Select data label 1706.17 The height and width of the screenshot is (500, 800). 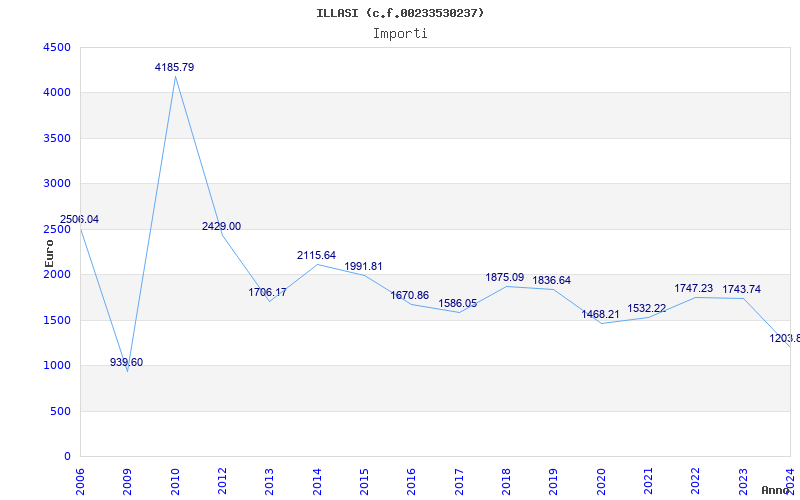(x=267, y=292)
